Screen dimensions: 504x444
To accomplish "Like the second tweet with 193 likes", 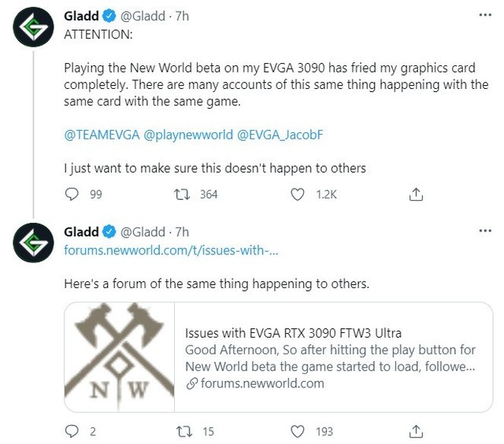I will [x=298, y=431].
